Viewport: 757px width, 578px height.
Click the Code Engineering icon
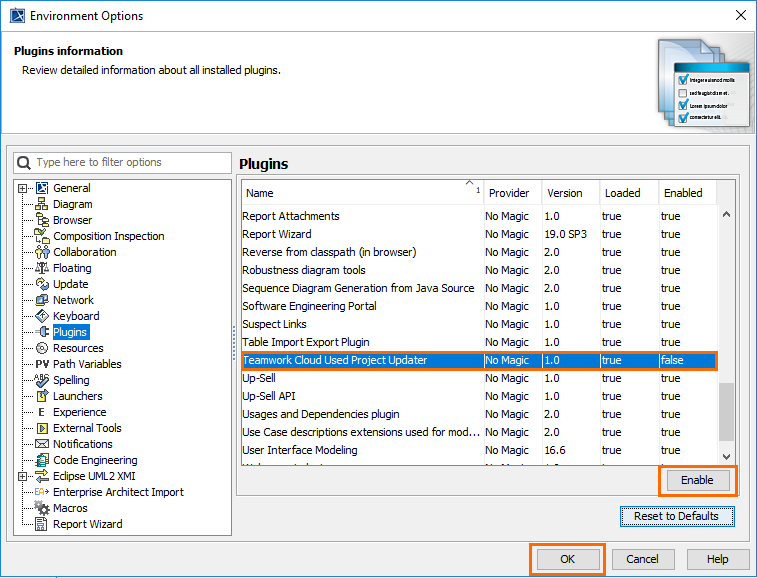(42, 460)
